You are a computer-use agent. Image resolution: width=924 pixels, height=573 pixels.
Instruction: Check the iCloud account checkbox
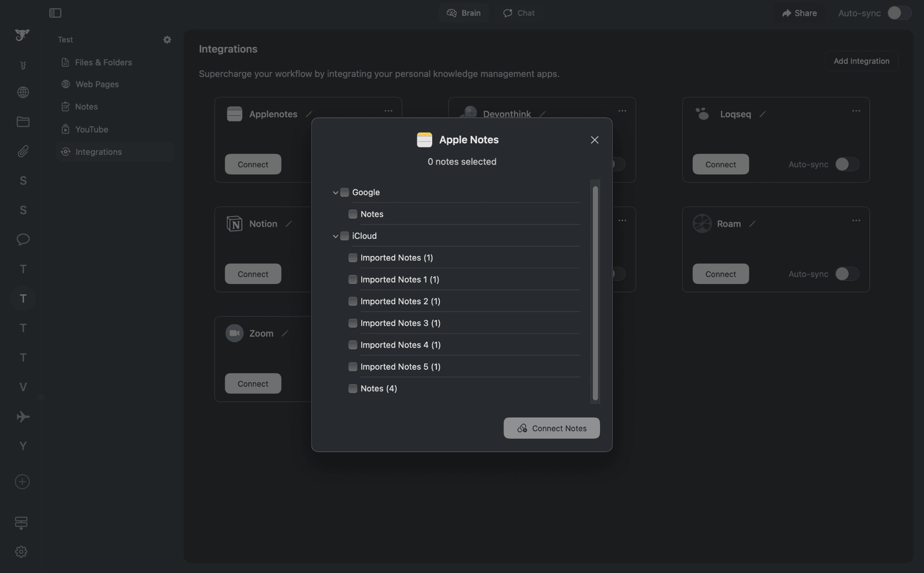pos(345,236)
